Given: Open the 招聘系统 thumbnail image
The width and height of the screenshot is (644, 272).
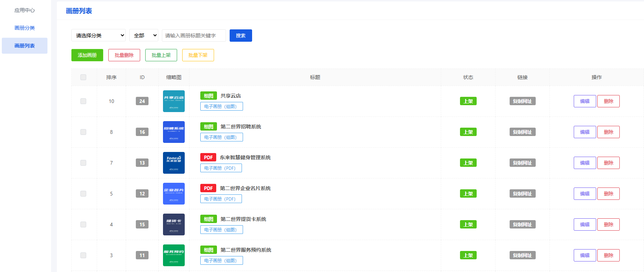Looking at the screenshot, I should point(174,132).
